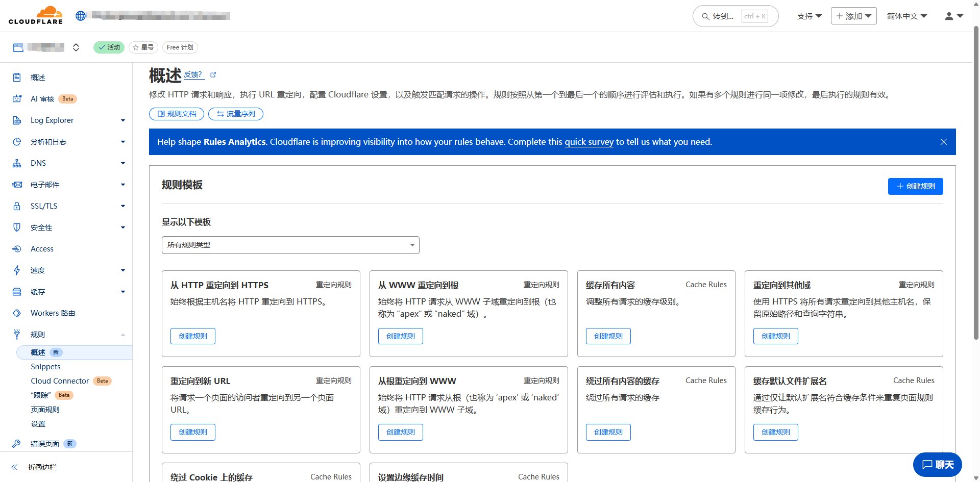Viewport: 980px width, 482px height.
Task: Close the Rules Analytics survey banner
Action: click(x=944, y=142)
